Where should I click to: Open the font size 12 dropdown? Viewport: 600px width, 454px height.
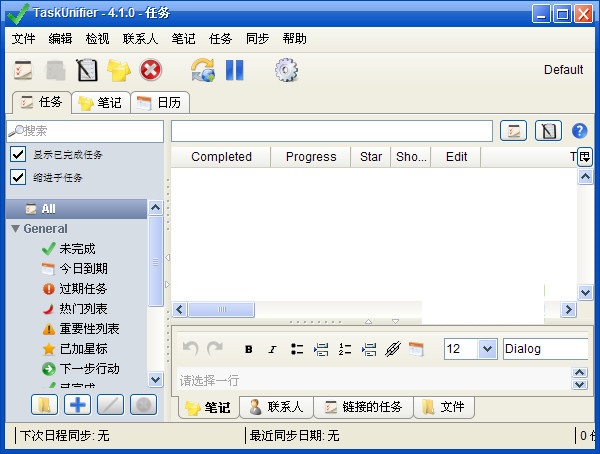(x=487, y=349)
